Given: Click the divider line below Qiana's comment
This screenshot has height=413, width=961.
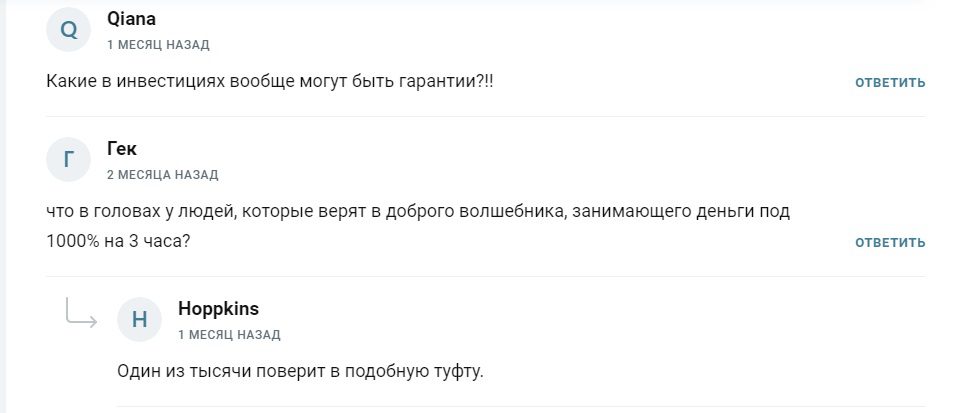Looking at the screenshot, I should point(486,116).
